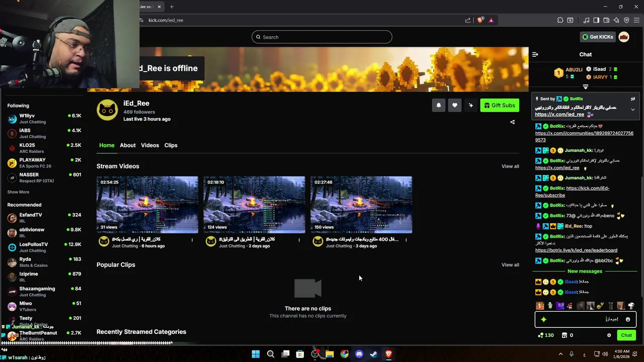Open the Brave Shields lion icon
The image size is (644, 362).
pyautogui.click(x=480, y=20)
